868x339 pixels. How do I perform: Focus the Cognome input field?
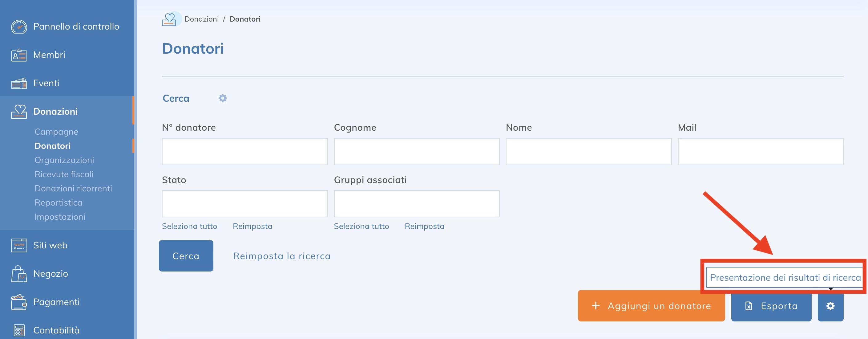tap(417, 151)
